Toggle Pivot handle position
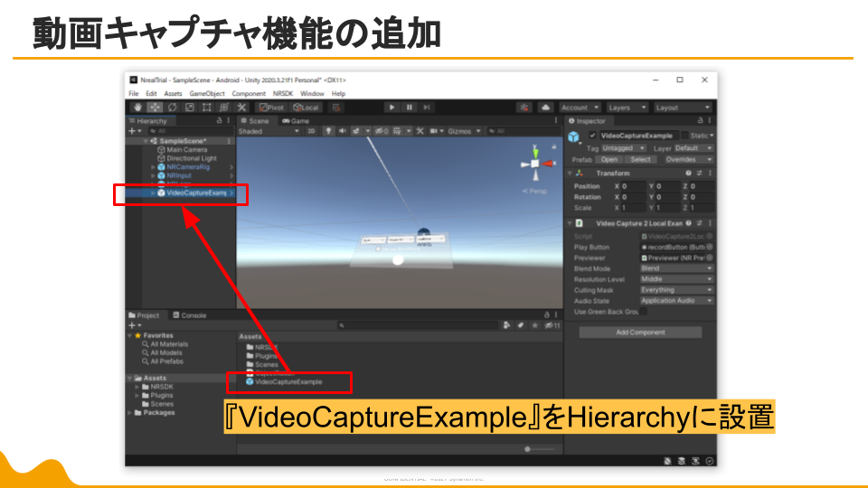This screenshot has height=488, width=868. coord(272,108)
